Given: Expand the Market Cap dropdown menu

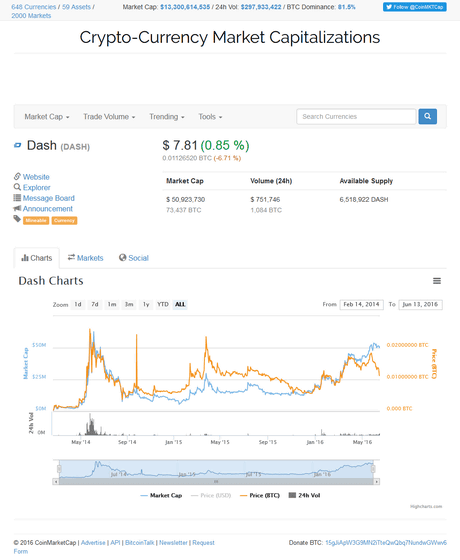Looking at the screenshot, I should (47, 117).
